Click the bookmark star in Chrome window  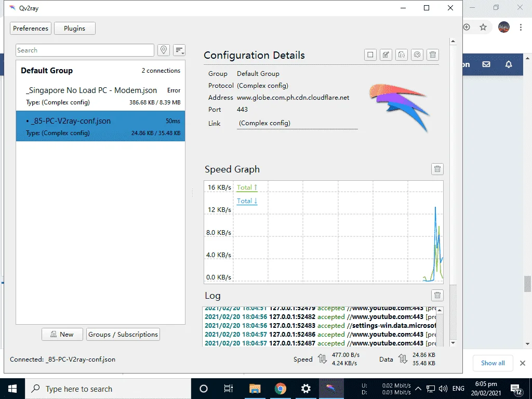(483, 27)
